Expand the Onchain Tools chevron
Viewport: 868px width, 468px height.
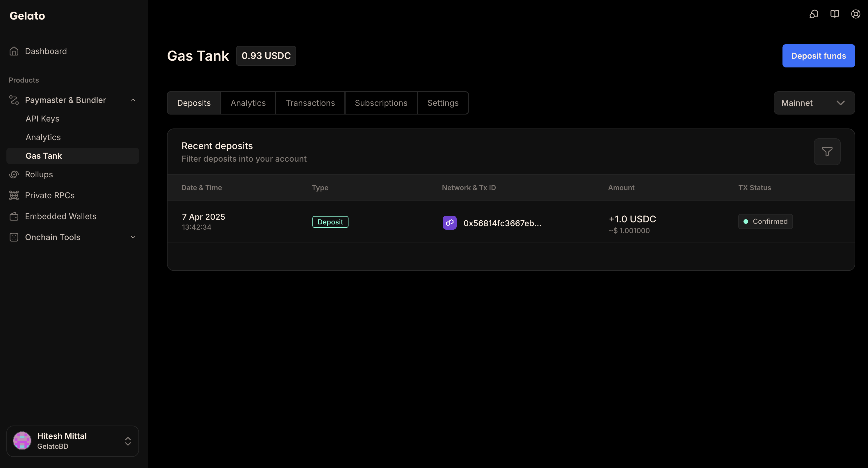133,237
